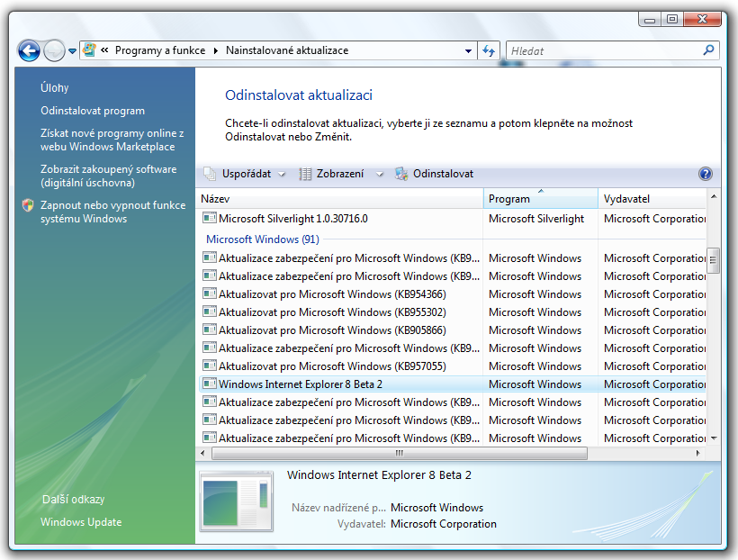Click the horizontal scrollbar left arrow

click(x=202, y=453)
